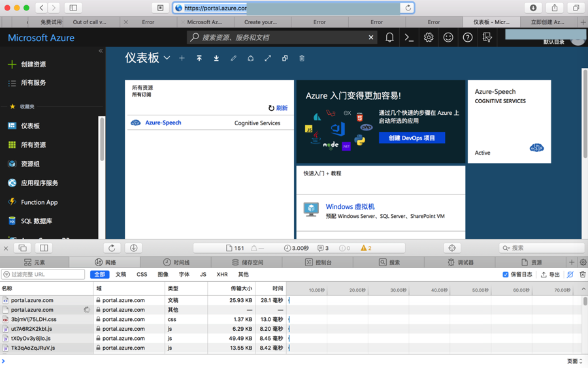Viewport: 588px width, 368px height.
Task: Click the inspector download web archive icon
Action: click(133, 248)
